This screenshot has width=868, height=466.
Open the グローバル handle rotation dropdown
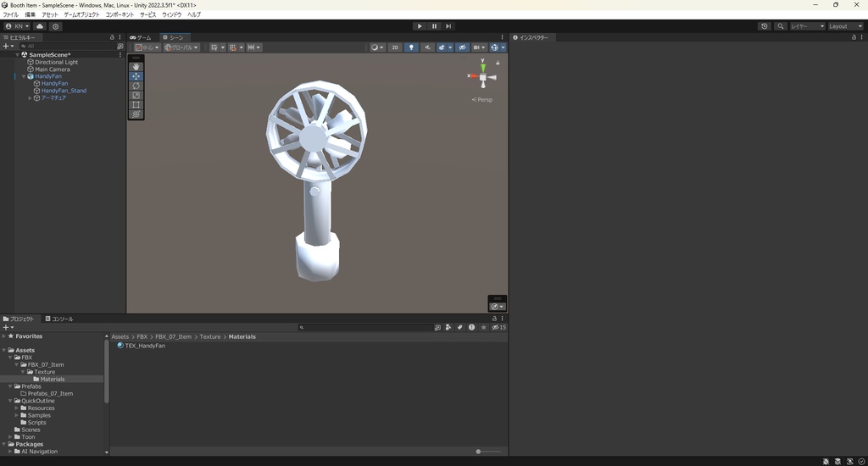(x=181, y=47)
